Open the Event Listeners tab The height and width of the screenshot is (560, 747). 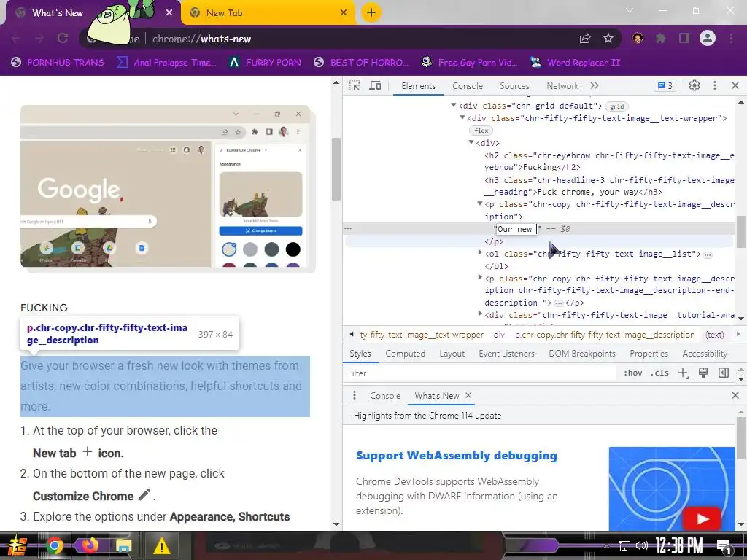click(506, 354)
